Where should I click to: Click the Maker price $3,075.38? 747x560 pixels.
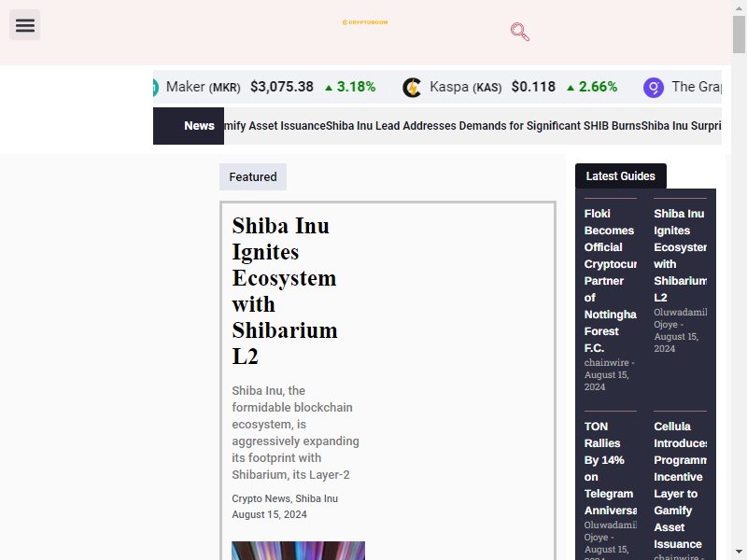pyautogui.click(x=282, y=87)
